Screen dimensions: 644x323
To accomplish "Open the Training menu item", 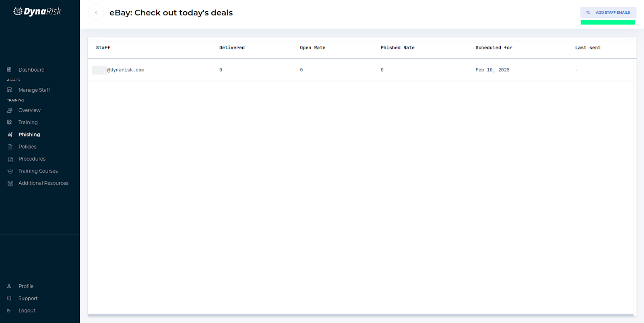I will pyautogui.click(x=28, y=122).
